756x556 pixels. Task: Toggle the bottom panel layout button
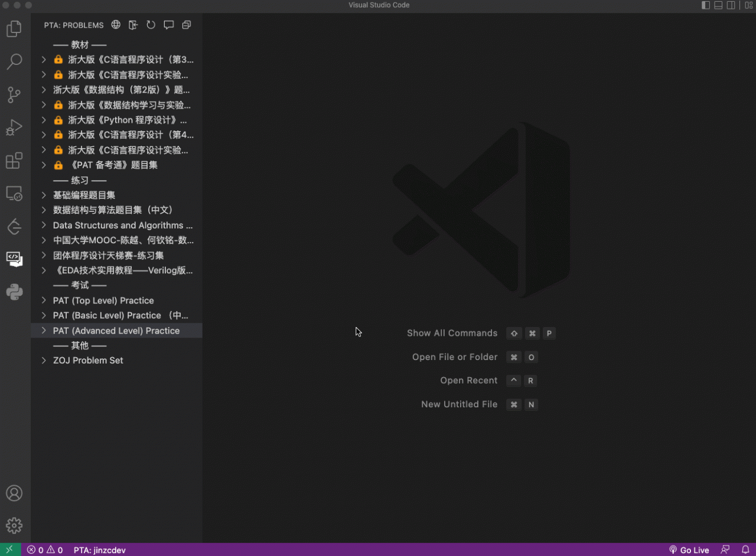click(718, 5)
